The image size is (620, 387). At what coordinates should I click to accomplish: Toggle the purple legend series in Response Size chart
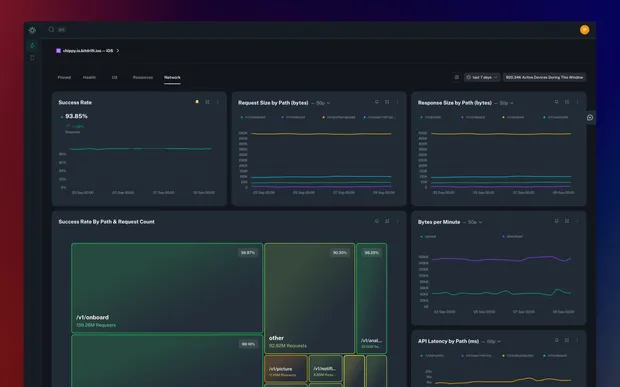tap(473, 117)
